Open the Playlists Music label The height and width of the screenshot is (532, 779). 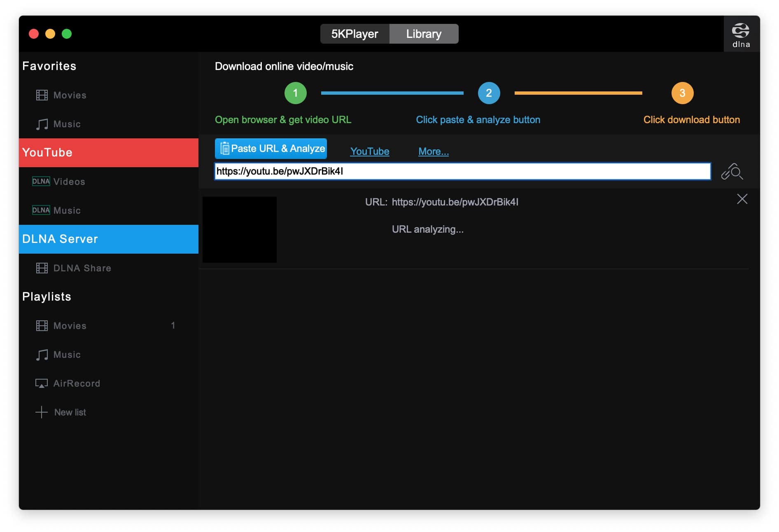(67, 355)
